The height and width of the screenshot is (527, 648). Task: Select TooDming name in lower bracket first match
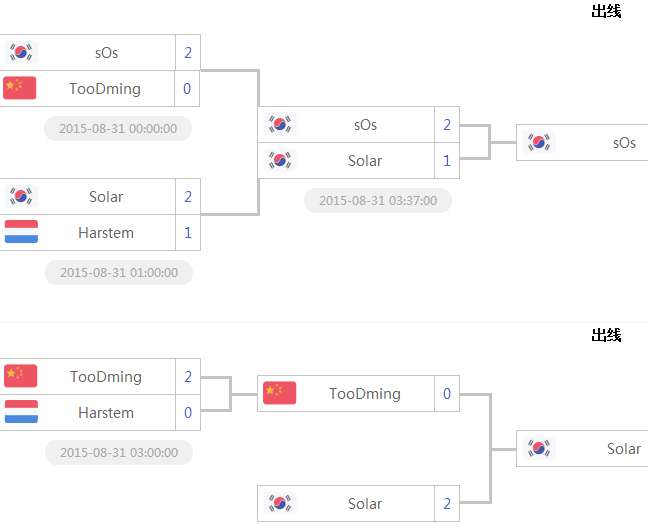pyautogui.click(x=106, y=377)
